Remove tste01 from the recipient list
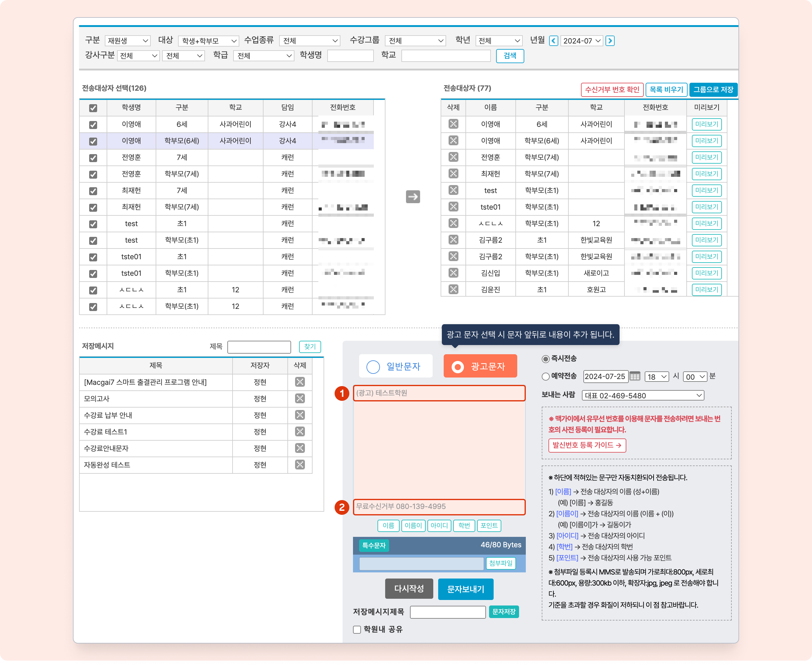Screen dimensions: 812x668 [453, 207]
